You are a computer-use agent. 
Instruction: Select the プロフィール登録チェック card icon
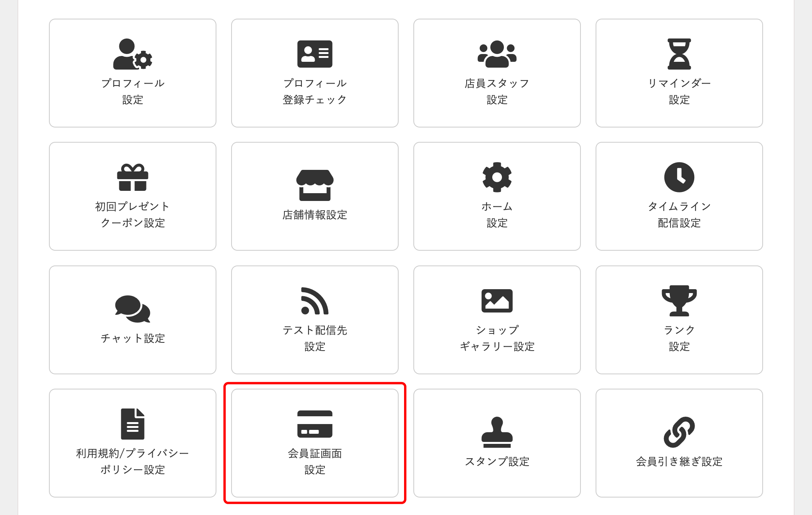315,54
